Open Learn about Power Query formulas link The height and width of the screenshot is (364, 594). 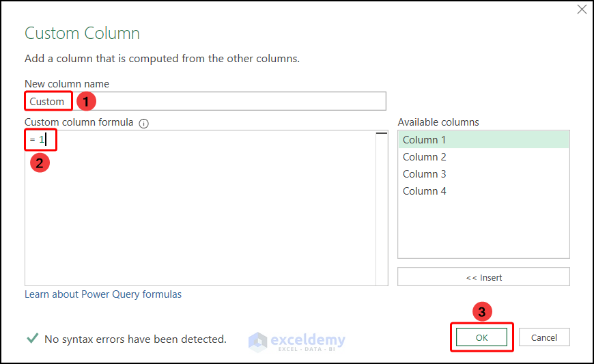pos(103,294)
